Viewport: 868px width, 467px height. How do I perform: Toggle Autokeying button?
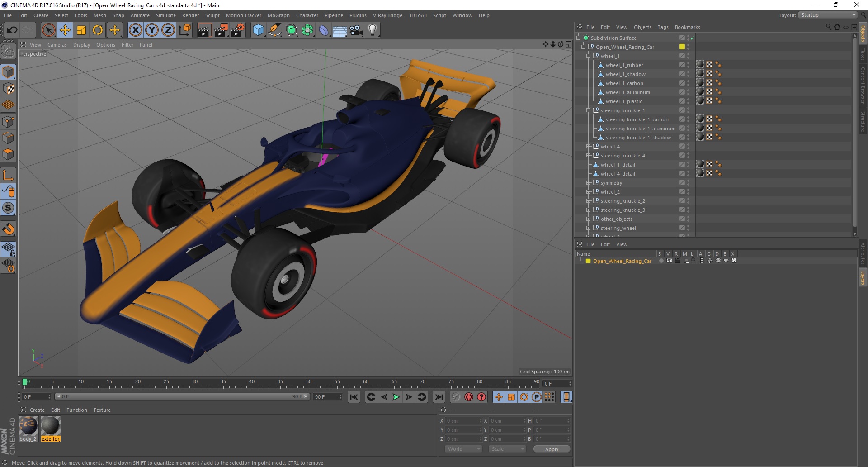[x=469, y=397]
